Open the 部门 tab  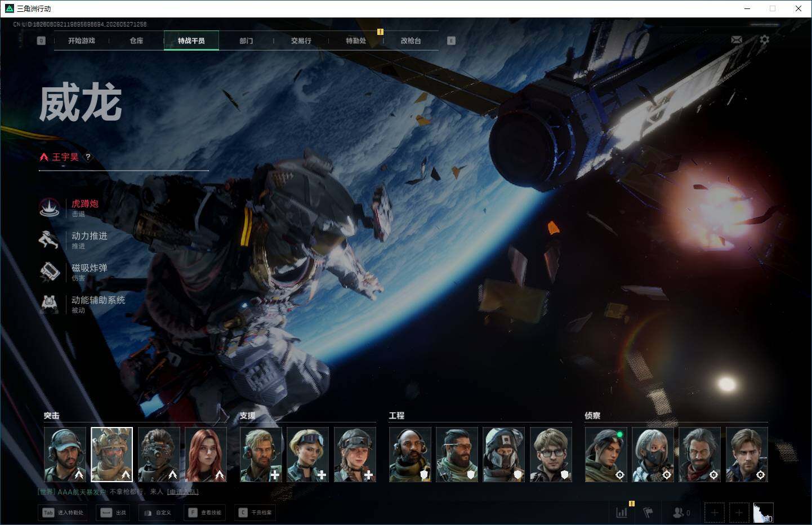pos(246,41)
